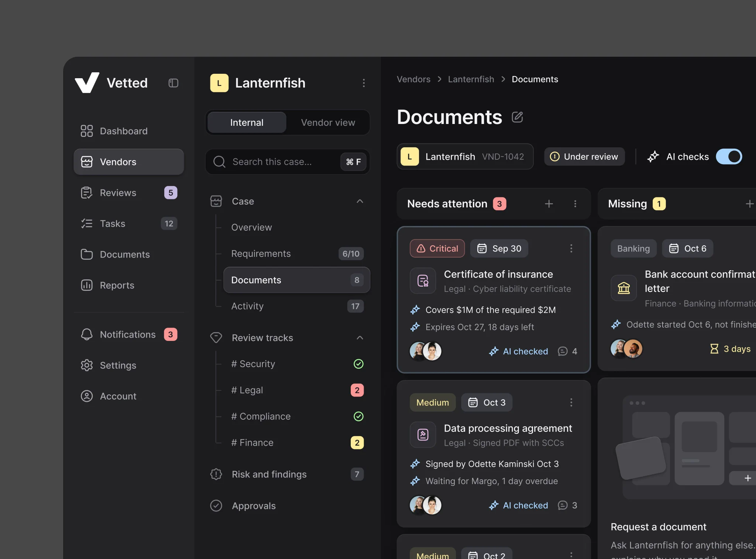This screenshot has width=756, height=559.
Task: Collapse the sidebar using the panel icon
Action: click(173, 83)
